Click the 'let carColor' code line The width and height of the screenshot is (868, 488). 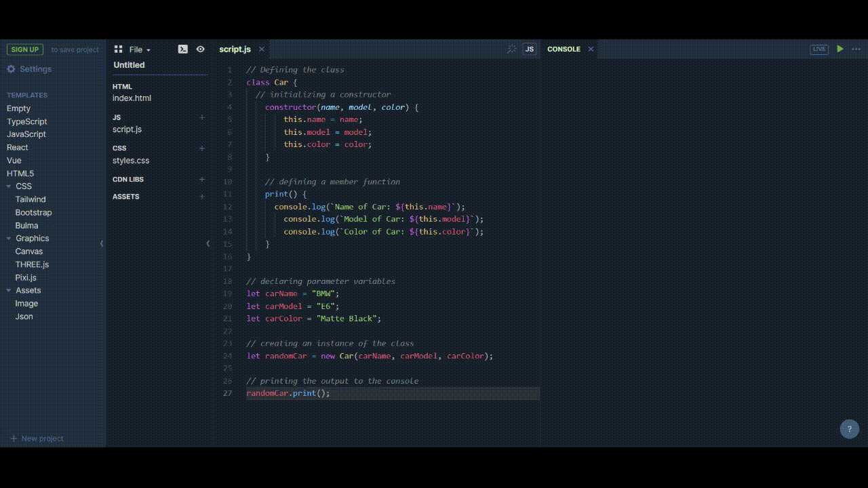pos(314,319)
